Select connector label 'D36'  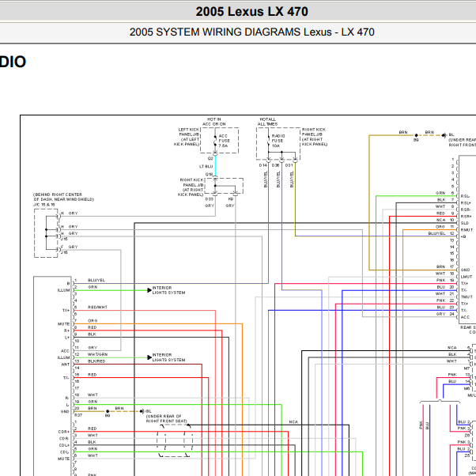275,165
